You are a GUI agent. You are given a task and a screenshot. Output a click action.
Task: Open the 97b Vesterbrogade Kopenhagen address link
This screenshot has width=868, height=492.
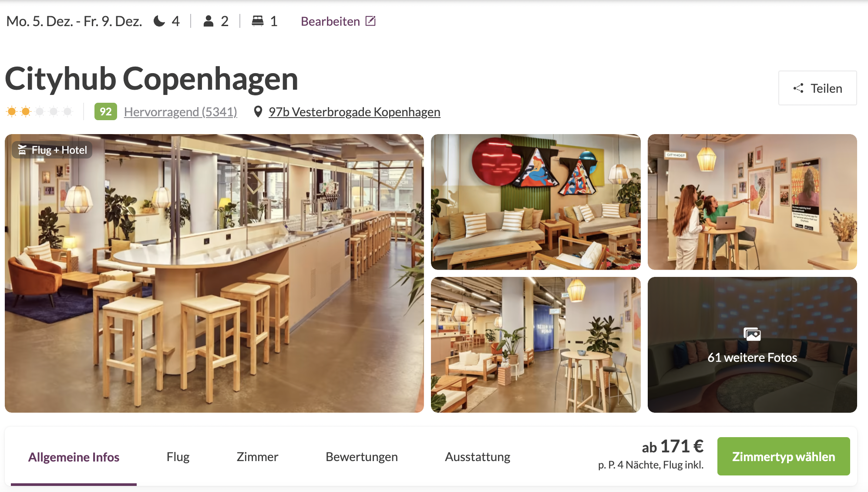(x=354, y=112)
